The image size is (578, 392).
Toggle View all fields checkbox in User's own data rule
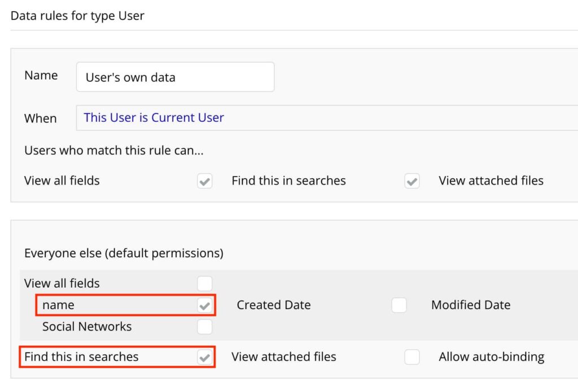(x=204, y=181)
